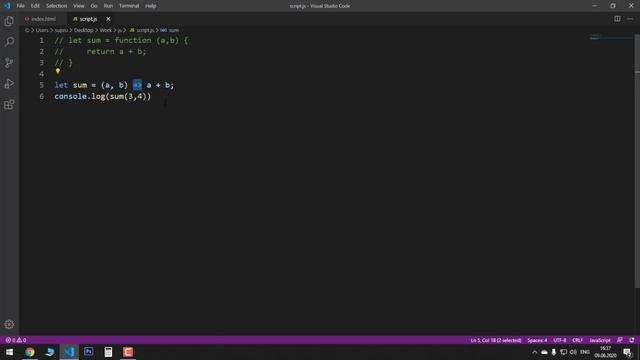Show hidden tray icons chevron
640x360 pixels.
tap(534, 352)
